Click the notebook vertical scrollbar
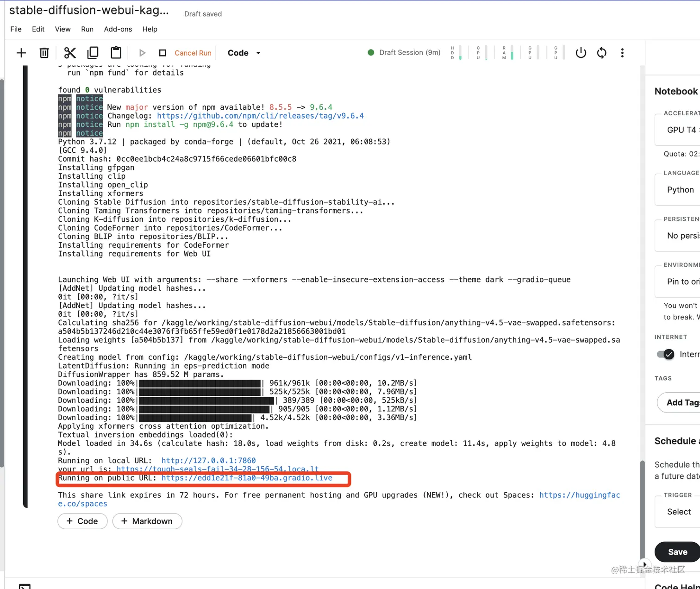700x589 pixels. tap(642, 509)
